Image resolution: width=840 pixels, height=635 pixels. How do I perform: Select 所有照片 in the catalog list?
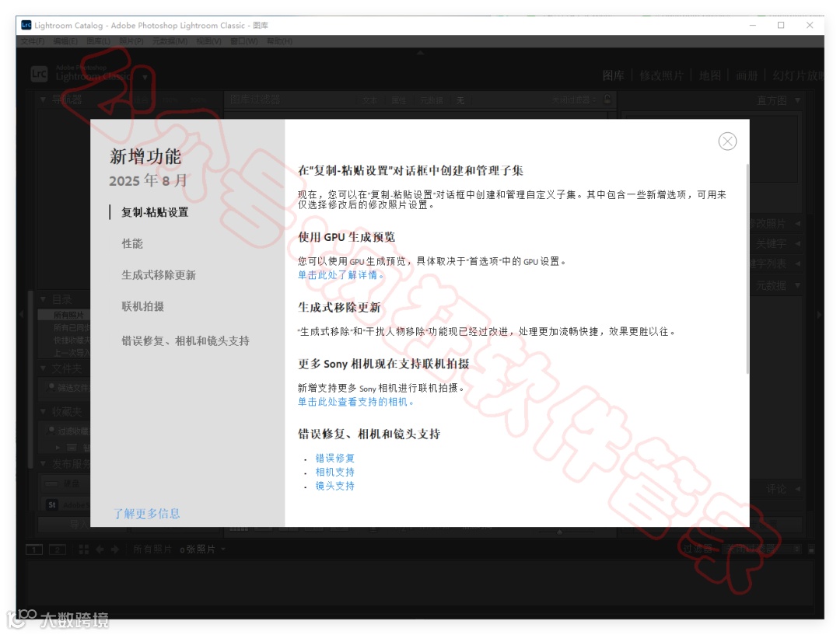[65, 315]
